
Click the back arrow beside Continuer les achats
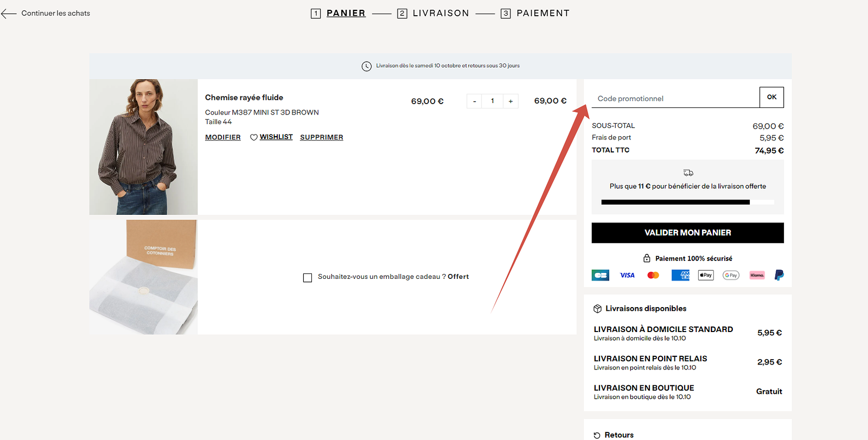9,14
